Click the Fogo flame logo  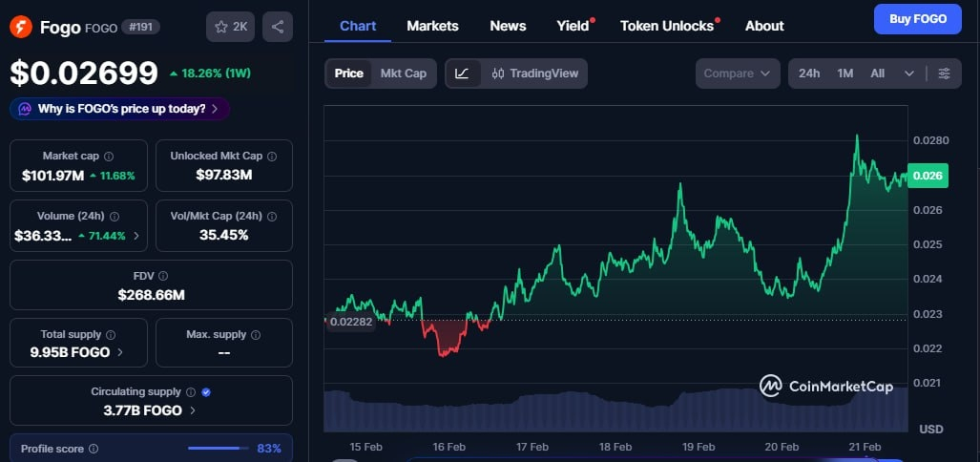click(21, 27)
